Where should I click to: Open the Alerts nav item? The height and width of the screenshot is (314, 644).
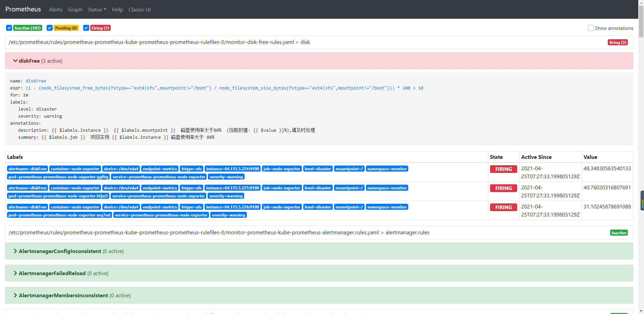[x=56, y=10]
